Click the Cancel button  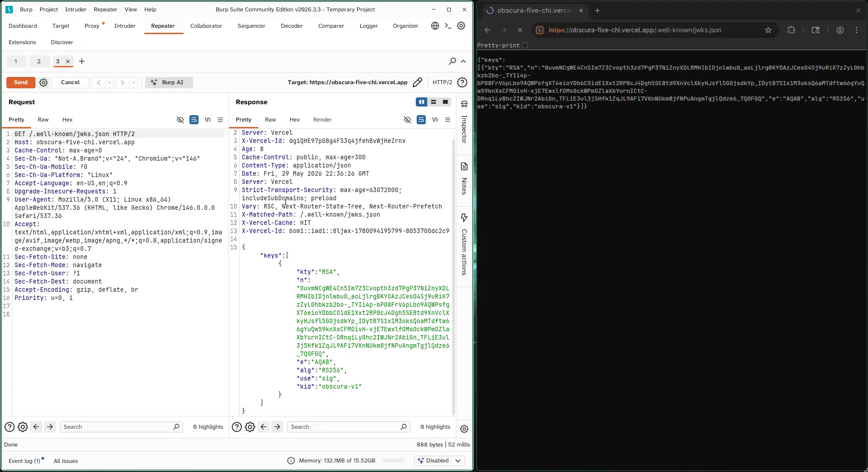[70, 82]
